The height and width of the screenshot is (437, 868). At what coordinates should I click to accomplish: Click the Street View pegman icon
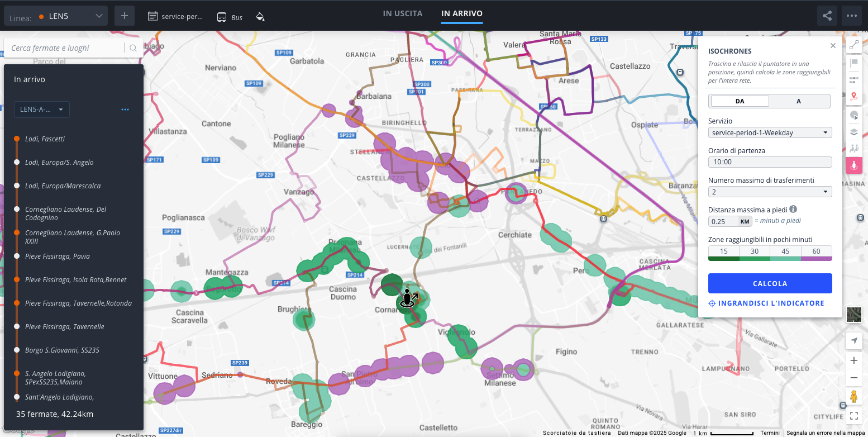click(853, 397)
